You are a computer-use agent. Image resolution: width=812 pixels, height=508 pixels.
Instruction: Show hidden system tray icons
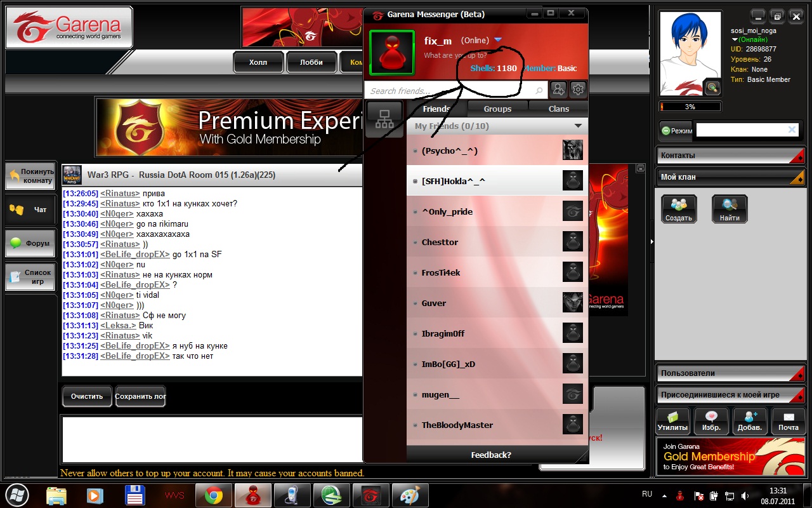pyautogui.click(x=664, y=495)
